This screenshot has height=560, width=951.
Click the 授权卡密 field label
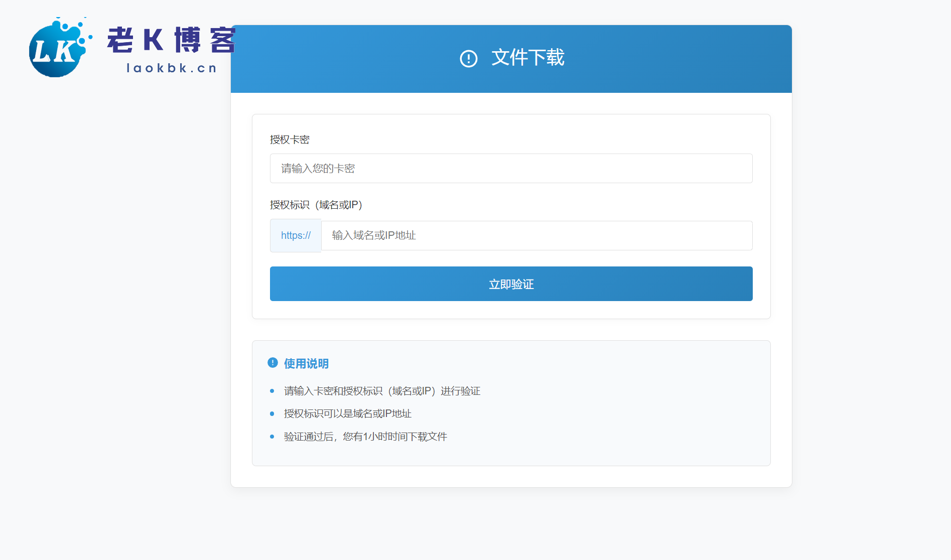(x=290, y=139)
